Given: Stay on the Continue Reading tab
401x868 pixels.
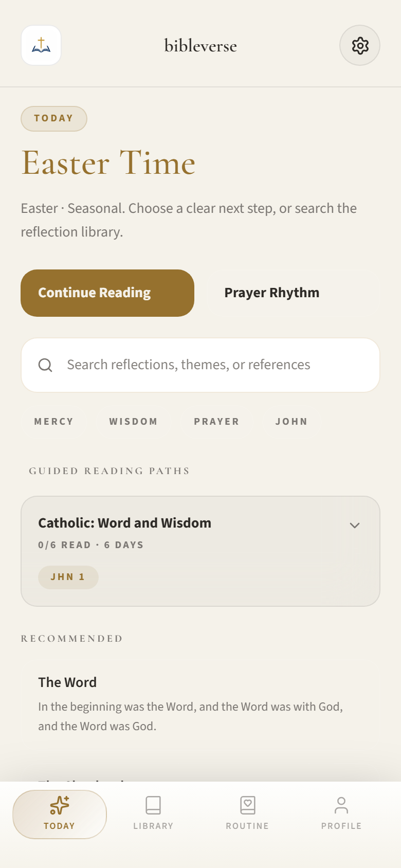Looking at the screenshot, I should tap(107, 293).
